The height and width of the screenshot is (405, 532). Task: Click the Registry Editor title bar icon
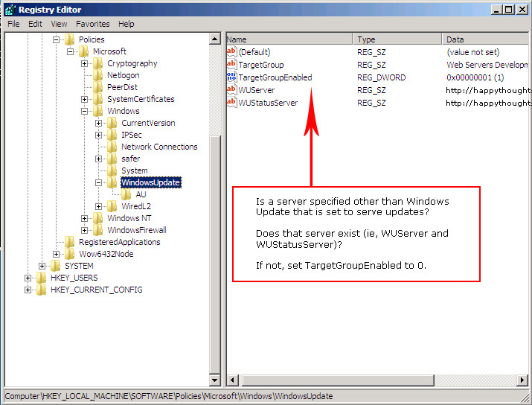point(10,10)
